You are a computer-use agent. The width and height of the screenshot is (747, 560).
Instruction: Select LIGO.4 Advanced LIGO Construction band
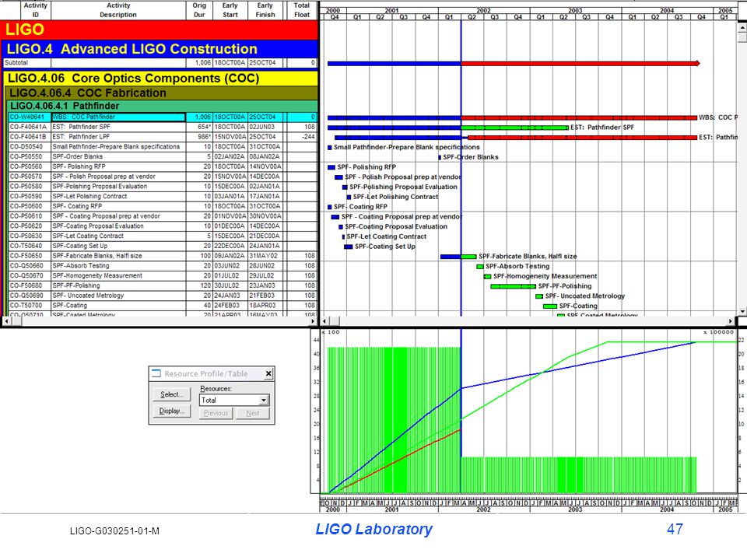160,49
